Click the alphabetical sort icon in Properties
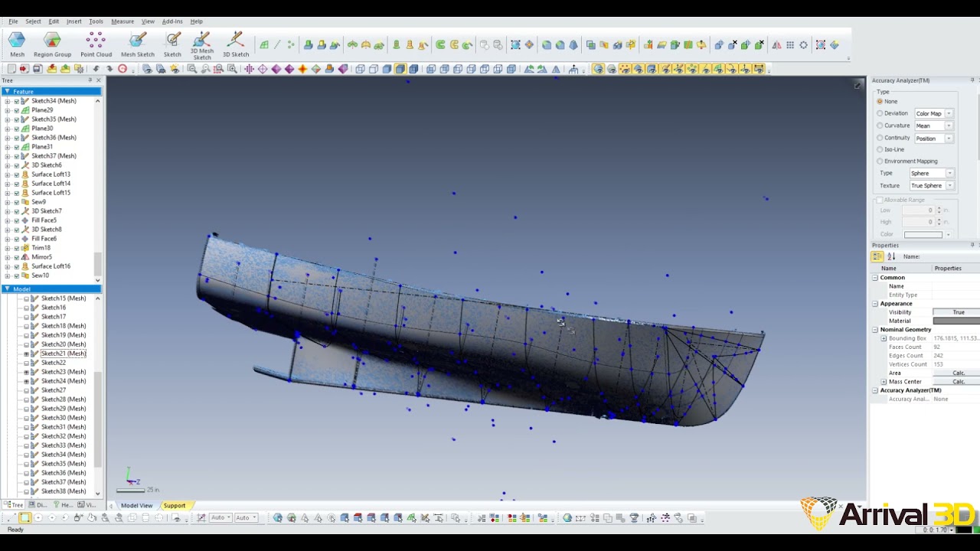The image size is (980, 551). [x=891, y=256]
